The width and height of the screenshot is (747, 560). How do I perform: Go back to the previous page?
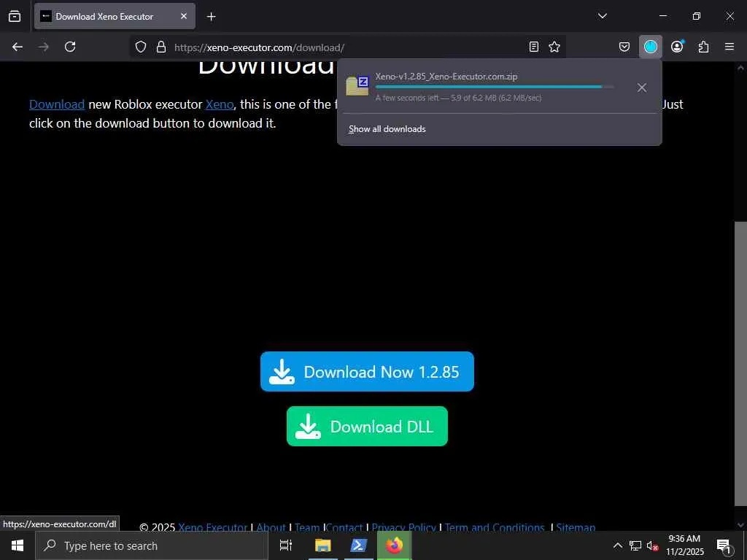tap(18, 47)
